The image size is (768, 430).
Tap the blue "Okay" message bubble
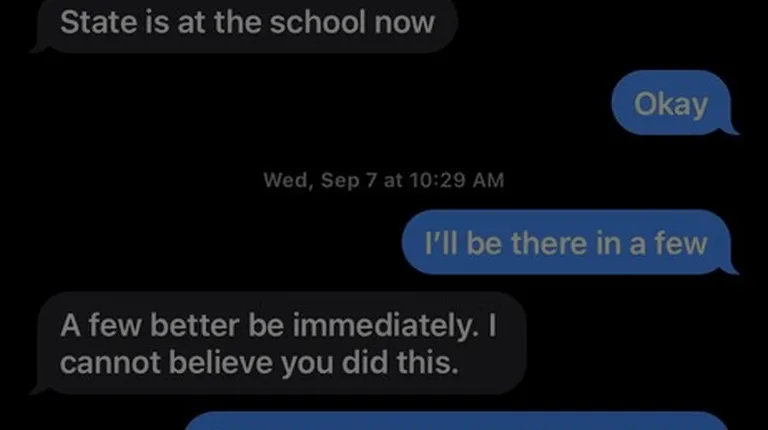(x=672, y=103)
